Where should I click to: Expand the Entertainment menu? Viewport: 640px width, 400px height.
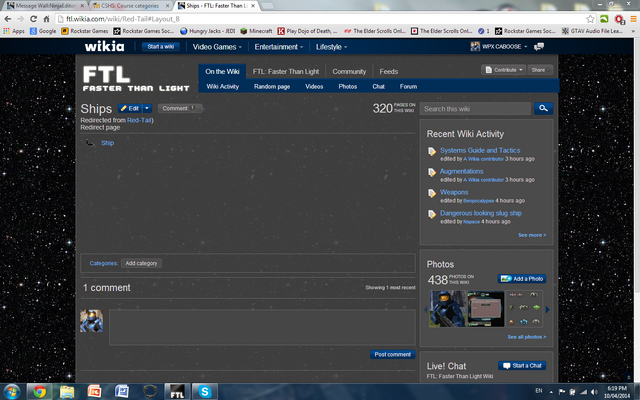279,47
